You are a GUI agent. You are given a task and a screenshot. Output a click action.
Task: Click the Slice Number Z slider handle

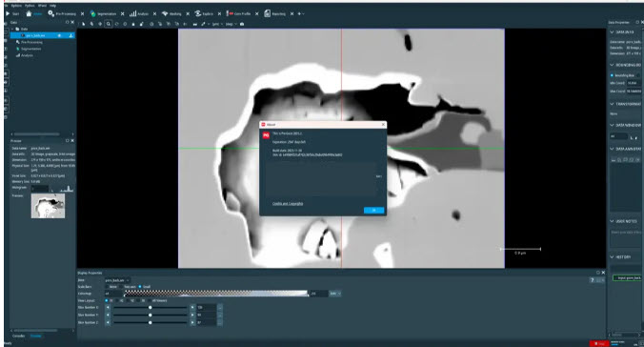151,322
